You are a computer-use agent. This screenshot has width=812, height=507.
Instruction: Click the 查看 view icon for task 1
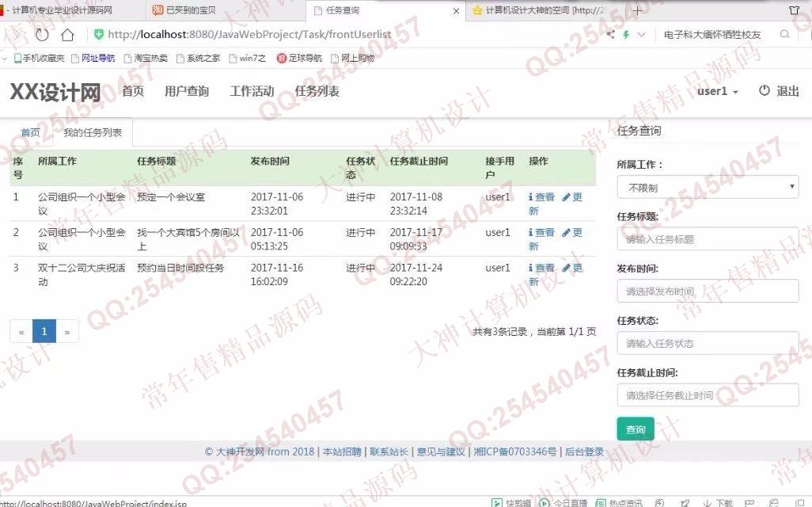coord(532,197)
